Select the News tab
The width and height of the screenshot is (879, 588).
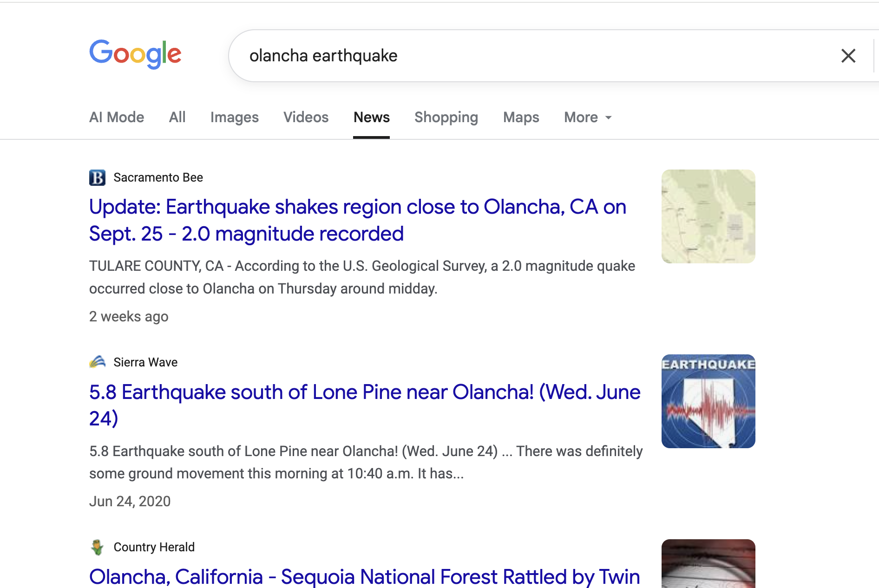pos(371,118)
